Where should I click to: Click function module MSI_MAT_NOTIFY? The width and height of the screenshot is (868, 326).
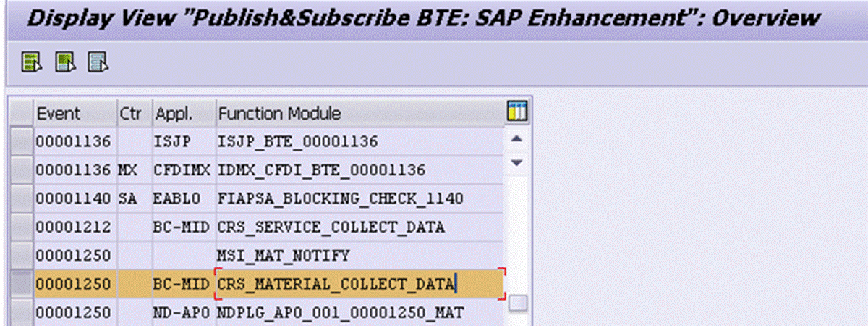click(284, 255)
